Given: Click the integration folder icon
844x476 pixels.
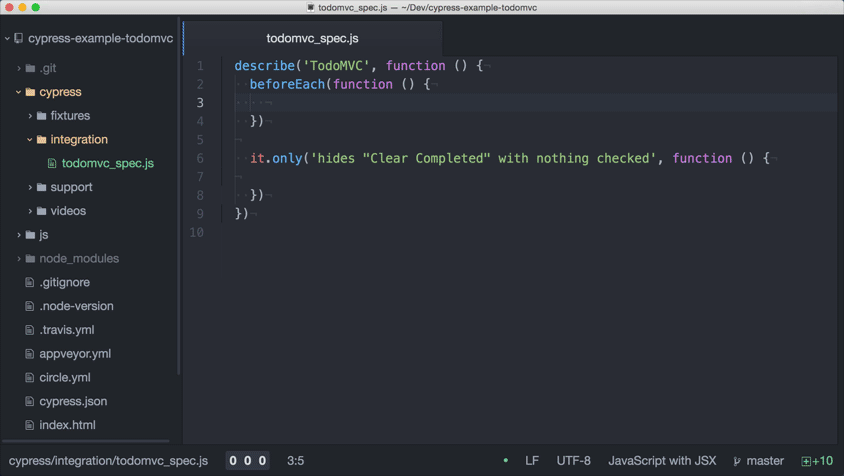Looking at the screenshot, I should coord(41,139).
